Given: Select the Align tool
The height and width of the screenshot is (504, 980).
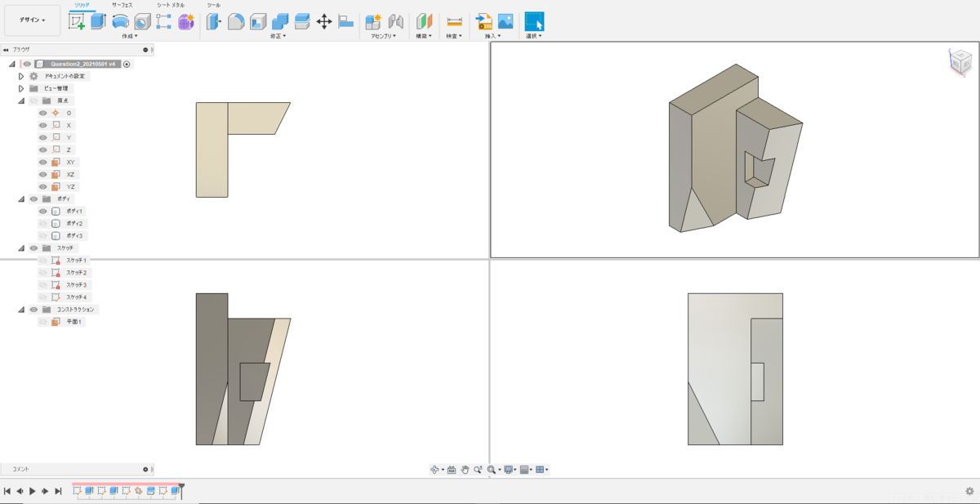Looking at the screenshot, I should pyautogui.click(x=345, y=22).
